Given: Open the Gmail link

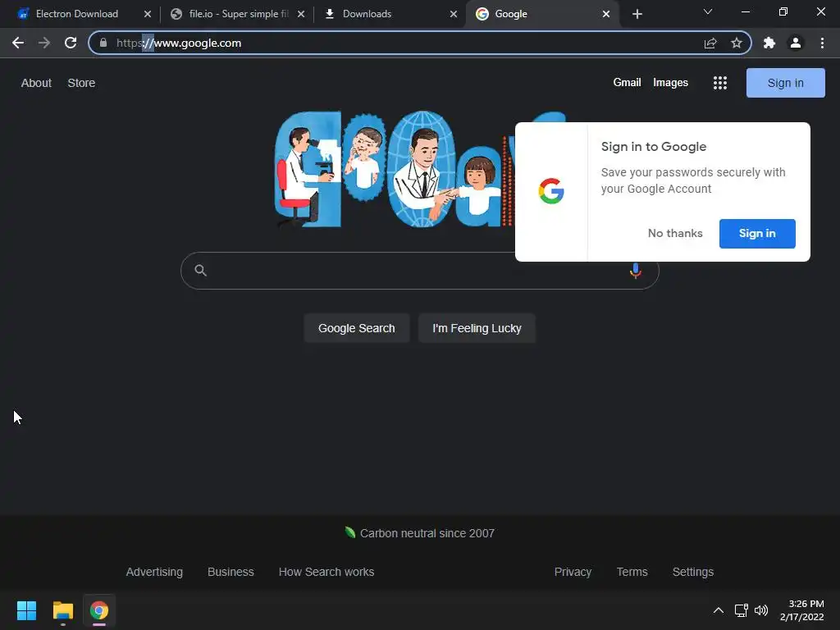Looking at the screenshot, I should click(627, 83).
